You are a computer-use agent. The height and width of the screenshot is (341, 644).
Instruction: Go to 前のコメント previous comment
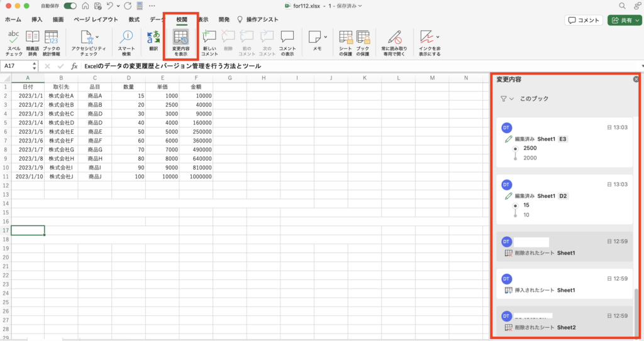[x=247, y=43]
